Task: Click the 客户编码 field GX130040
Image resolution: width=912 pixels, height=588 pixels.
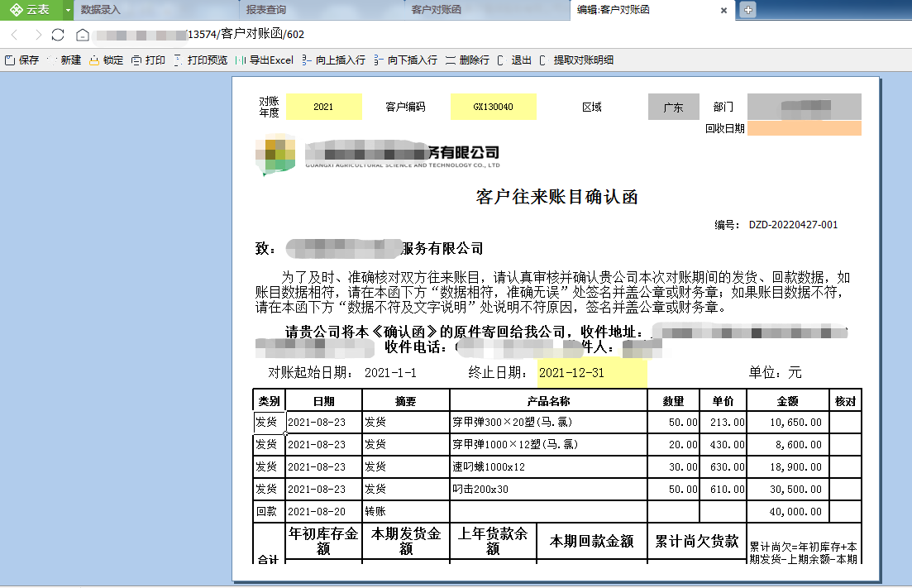Action: (x=494, y=107)
